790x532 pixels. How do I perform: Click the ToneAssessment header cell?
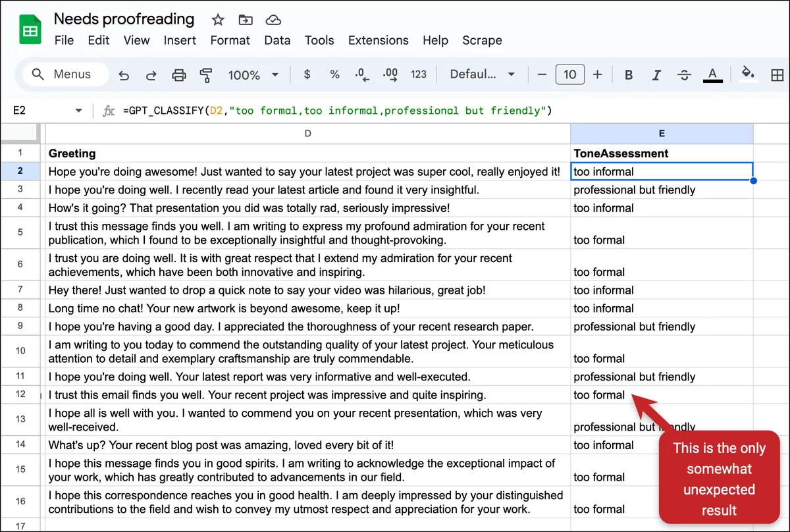point(662,153)
